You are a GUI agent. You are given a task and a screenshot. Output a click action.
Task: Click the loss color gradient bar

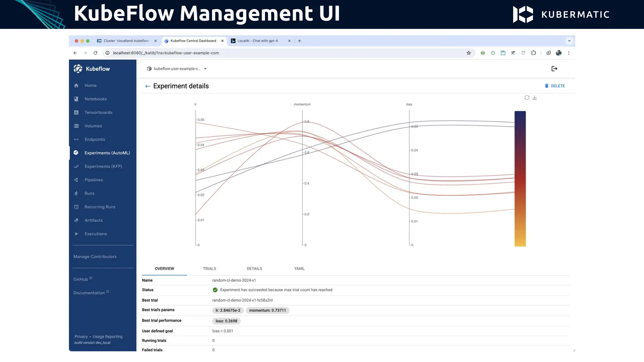pyautogui.click(x=520, y=179)
